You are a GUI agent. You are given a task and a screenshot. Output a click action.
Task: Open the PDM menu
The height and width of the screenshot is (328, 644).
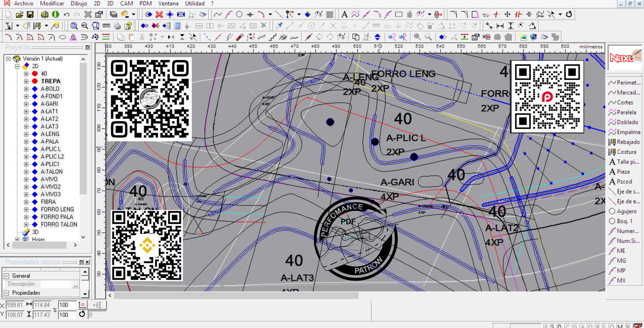pos(146,3)
